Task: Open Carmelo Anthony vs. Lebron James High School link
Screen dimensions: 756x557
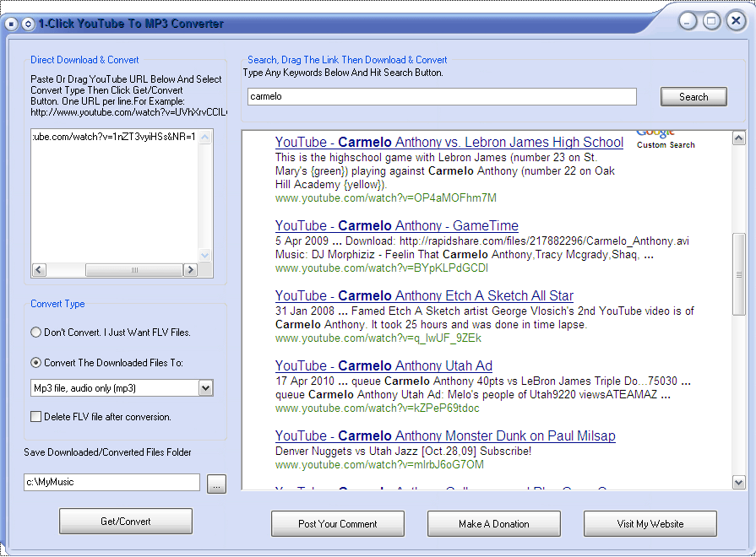Action: pos(449,143)
